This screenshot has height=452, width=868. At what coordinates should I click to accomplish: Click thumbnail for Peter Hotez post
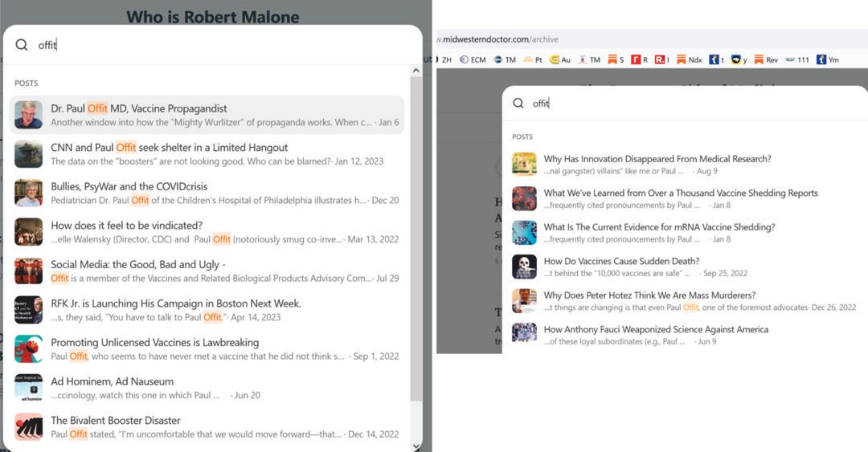(524, 300)
